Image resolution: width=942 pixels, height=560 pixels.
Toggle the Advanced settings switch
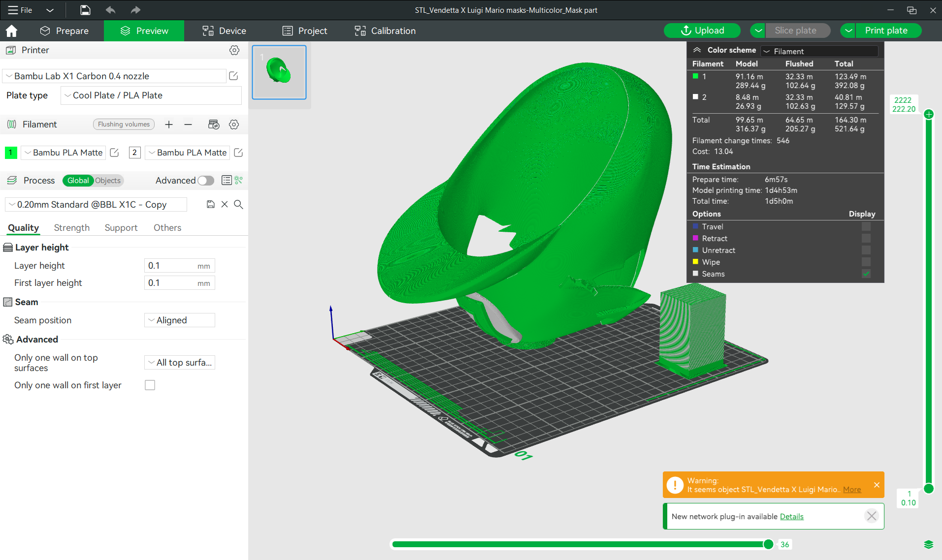206,181
